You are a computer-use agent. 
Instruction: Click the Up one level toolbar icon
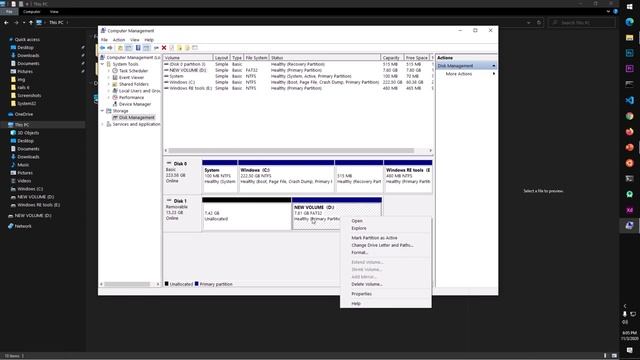tap(120, 48)
